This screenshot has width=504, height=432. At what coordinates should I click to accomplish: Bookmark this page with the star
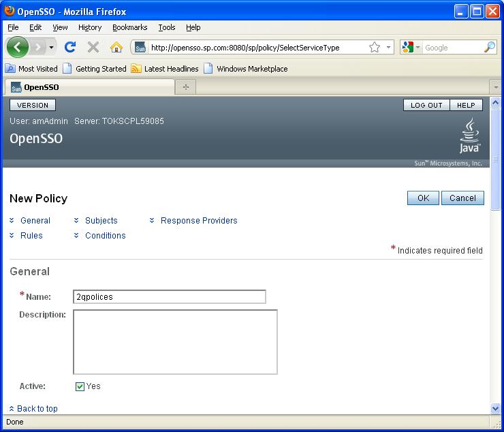[375, 48]
